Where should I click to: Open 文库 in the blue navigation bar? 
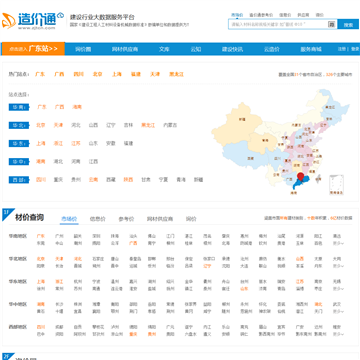point(164,49)
